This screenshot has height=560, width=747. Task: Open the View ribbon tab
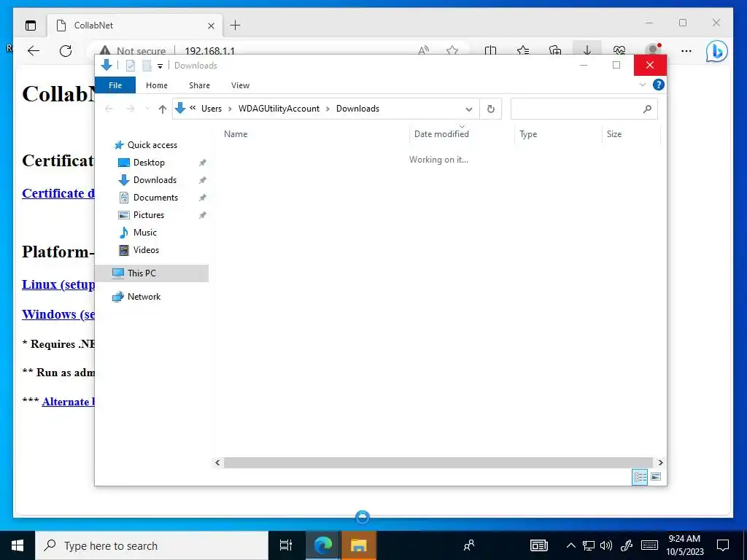(x=240, y=85)
